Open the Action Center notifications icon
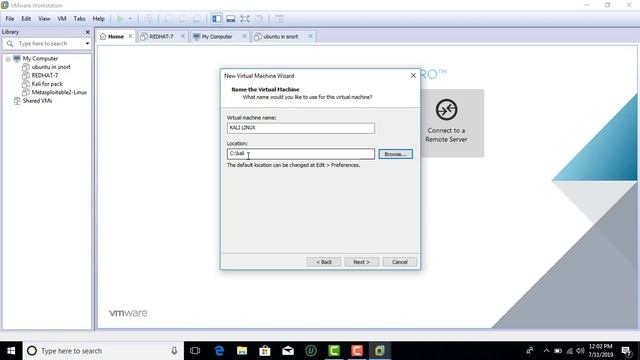This screenshot has height=360, width=640. tap(626, 351)
